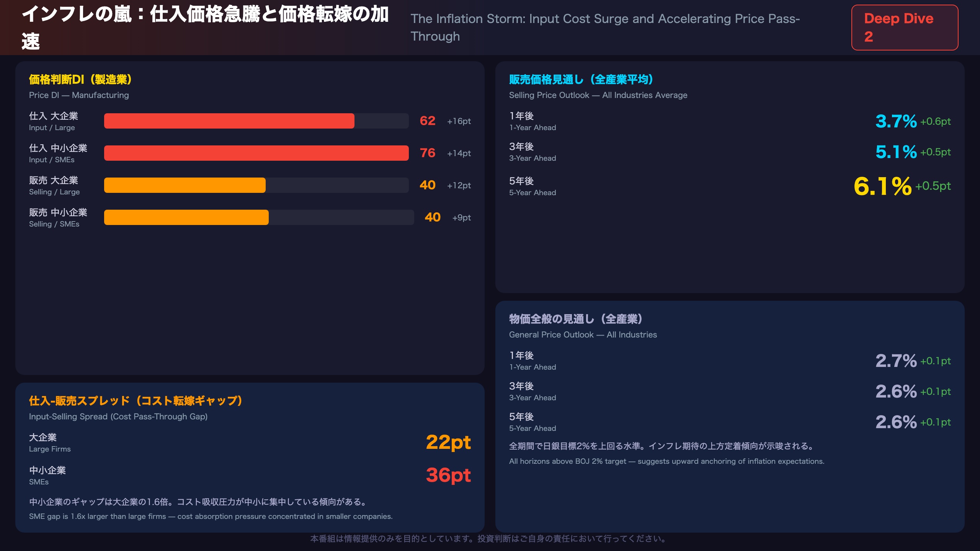Viewport: 980px width, 551px height.
Task: Click the 5.1% selling price value
Action: [896, 152]
